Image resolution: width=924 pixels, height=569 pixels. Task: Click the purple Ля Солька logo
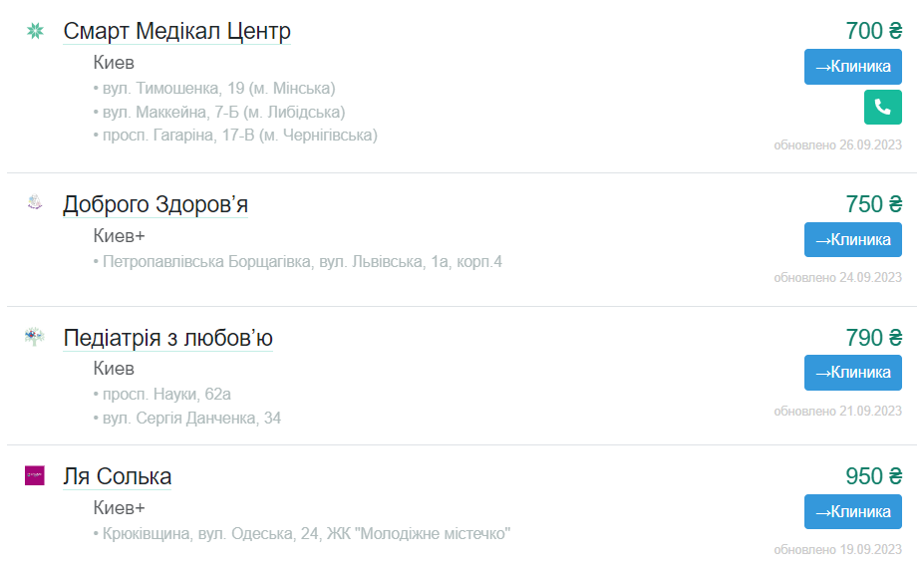click(x=35, y=475)
